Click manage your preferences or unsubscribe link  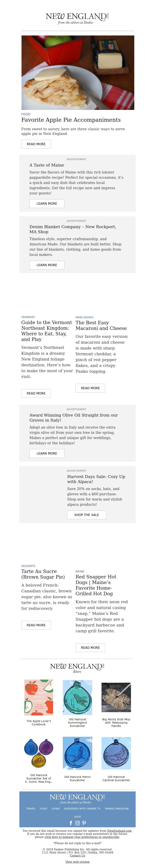coord(82,837)
